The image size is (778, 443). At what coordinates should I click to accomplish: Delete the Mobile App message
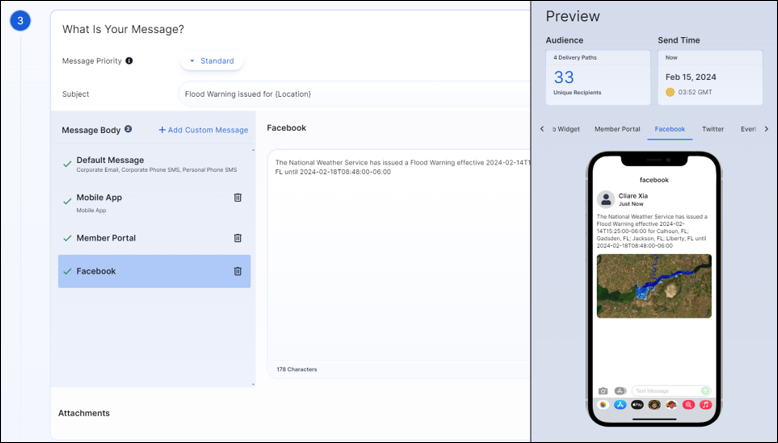(x=237, y=198)
